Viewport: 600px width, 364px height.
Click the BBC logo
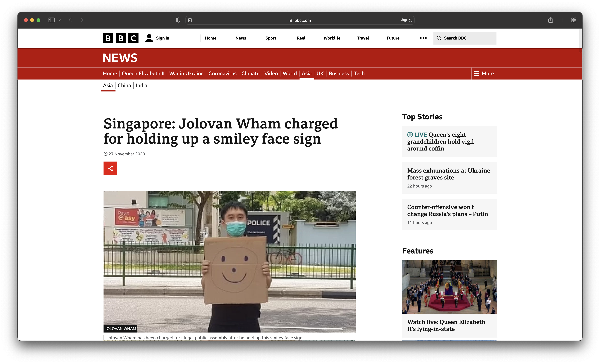pyautogui.click(x=121, y=38)
